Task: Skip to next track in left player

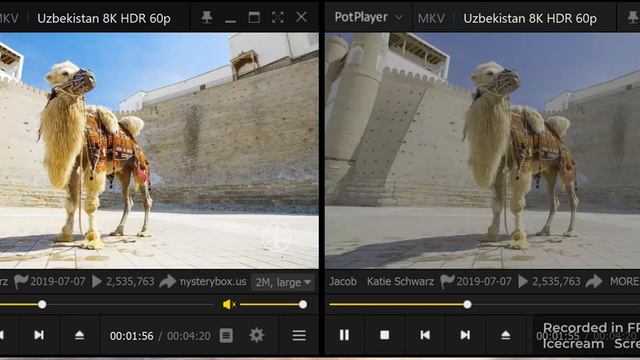Action: [x=39, y=335]
